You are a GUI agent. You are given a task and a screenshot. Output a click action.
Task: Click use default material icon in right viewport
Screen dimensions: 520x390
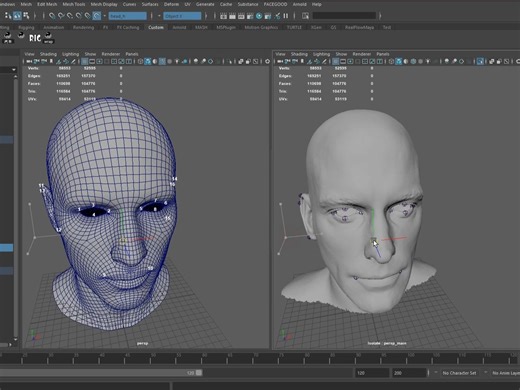(x=406, y=61)
